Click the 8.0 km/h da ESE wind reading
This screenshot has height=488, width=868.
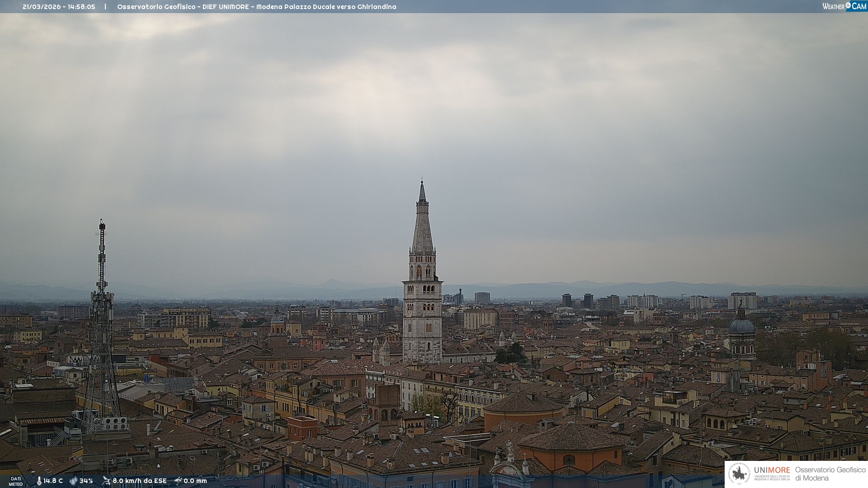(x=140, y=481)
